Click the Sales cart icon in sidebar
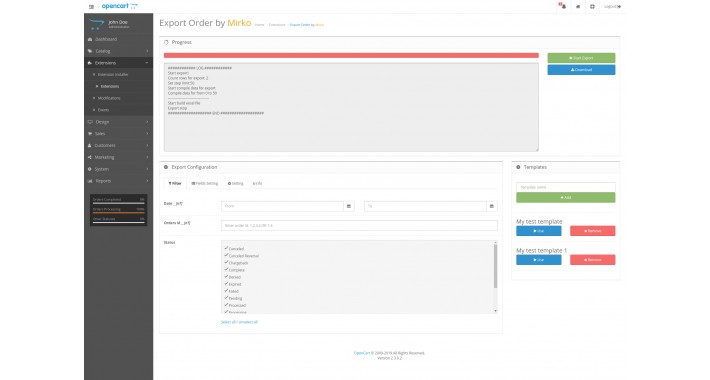The height and width of the screenshot is (380, 710). pyautogui.click(x=90, y=134)
